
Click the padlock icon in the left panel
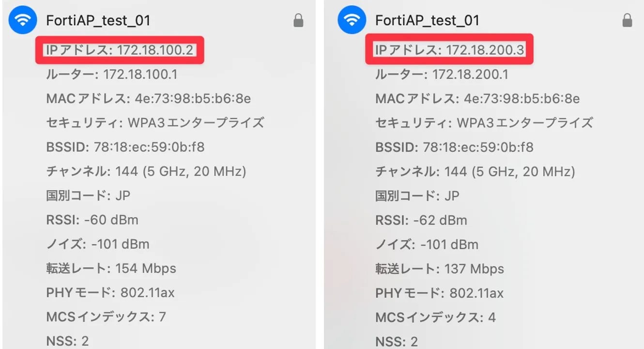pyautogui.click(x=298, y=20)
